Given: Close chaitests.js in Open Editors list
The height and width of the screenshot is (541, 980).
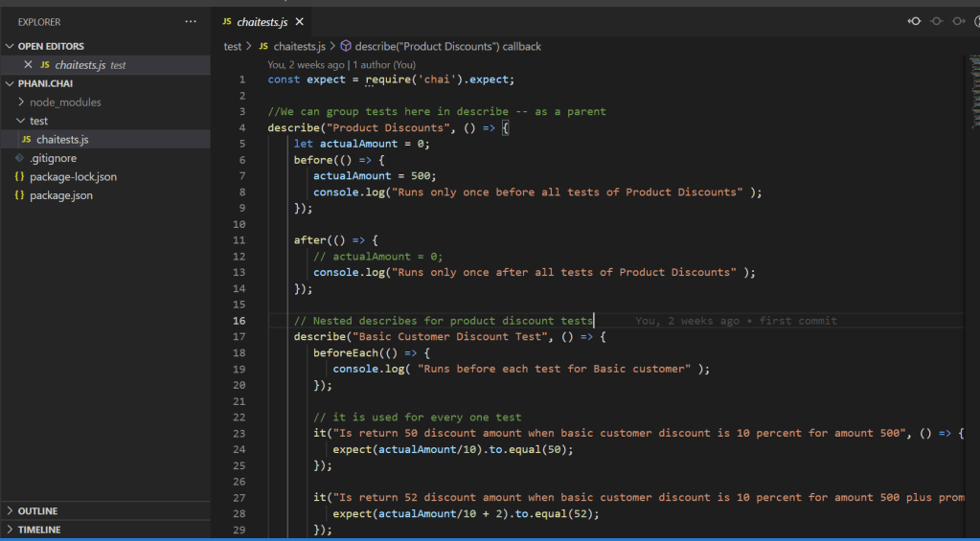Looking at the screenshot, I should point(28,65).
